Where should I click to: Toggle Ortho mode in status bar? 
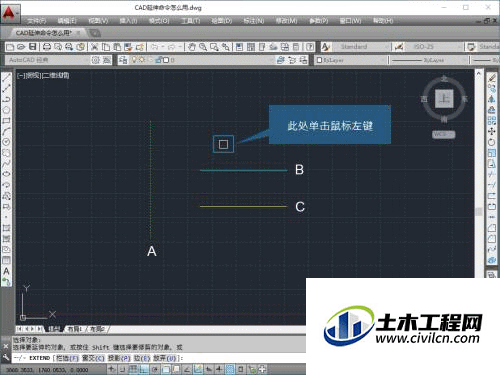pyautogui.click(x=144, y=369)
